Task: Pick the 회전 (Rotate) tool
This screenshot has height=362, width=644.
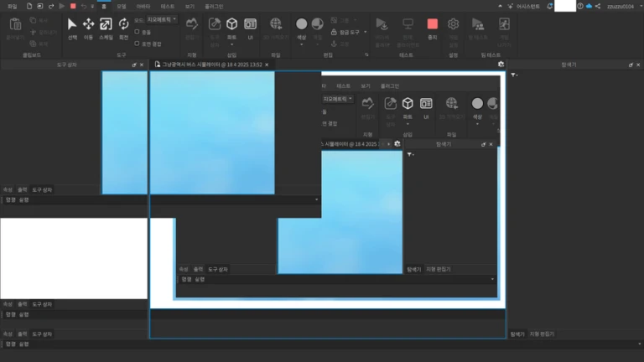Action: click(x=124, y=24)
